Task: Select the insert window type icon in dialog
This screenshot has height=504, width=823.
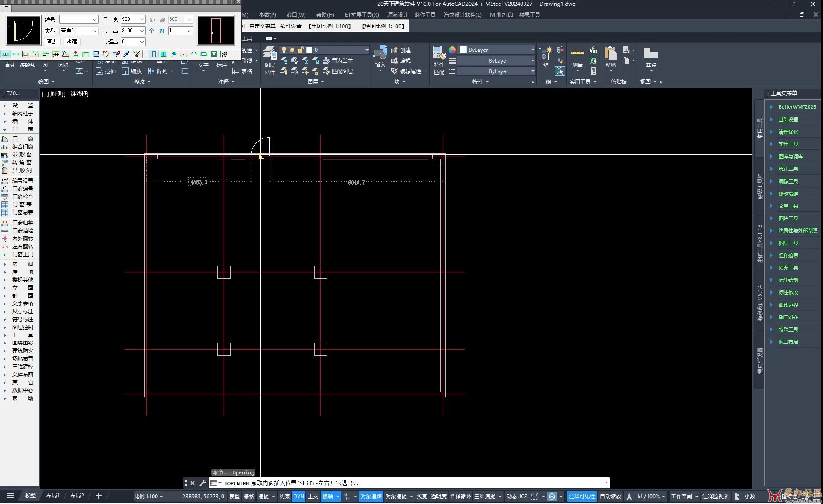Action: (x=163, y=54)
